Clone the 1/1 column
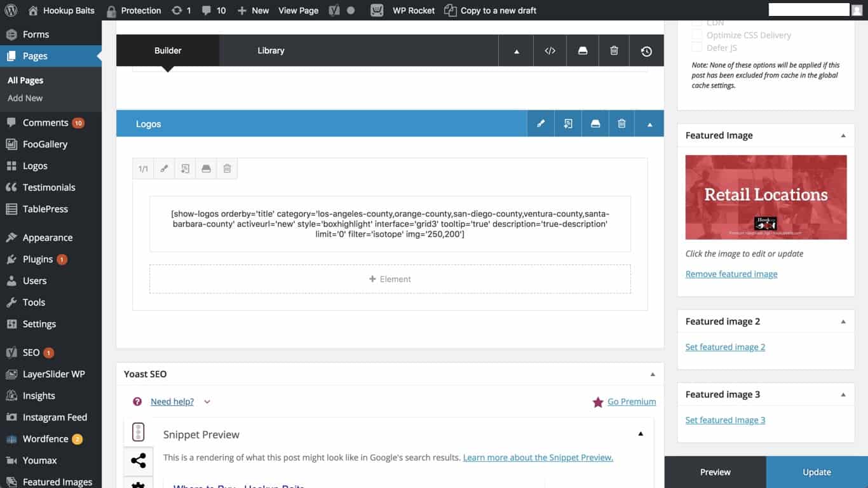 coord(185,169)
